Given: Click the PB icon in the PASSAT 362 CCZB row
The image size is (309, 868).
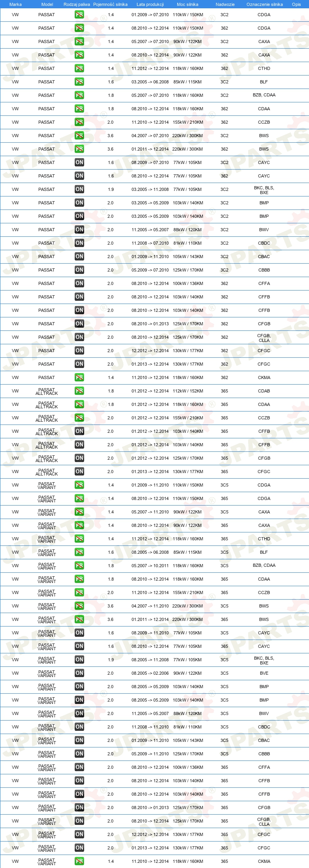Looking at the screenshot, I should (79, 122).
